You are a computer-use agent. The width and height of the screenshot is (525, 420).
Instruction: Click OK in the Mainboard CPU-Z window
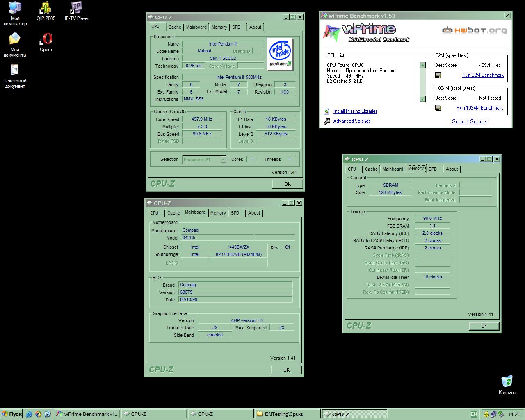tap(286, 370)
